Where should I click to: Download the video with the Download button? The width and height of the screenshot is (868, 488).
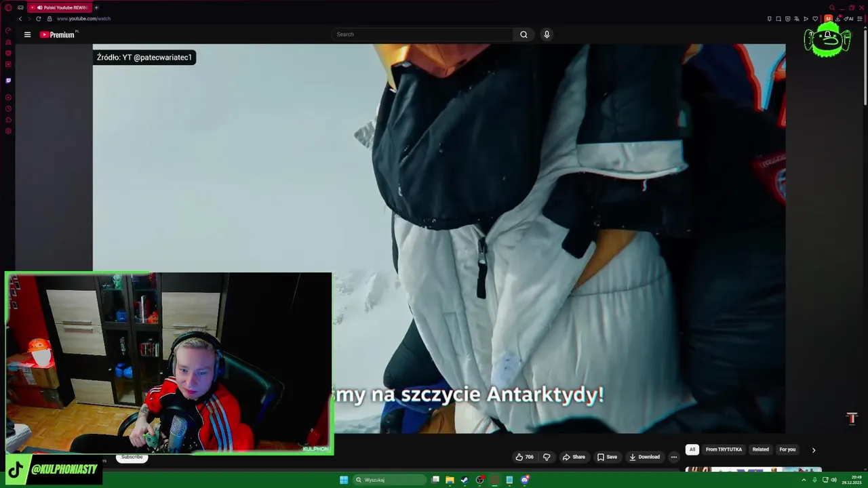pos(644,457)
